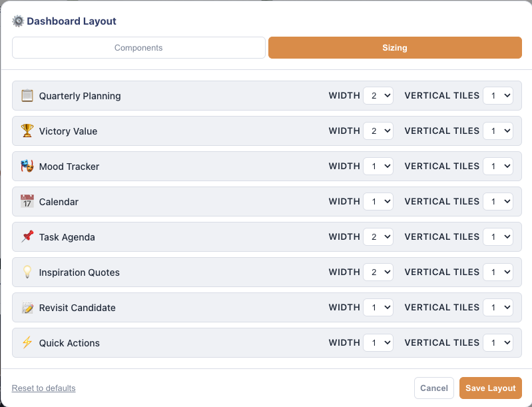Change the Width dropdown for Mood Tracker
This screenshot has width=532, height=407.
378,167
